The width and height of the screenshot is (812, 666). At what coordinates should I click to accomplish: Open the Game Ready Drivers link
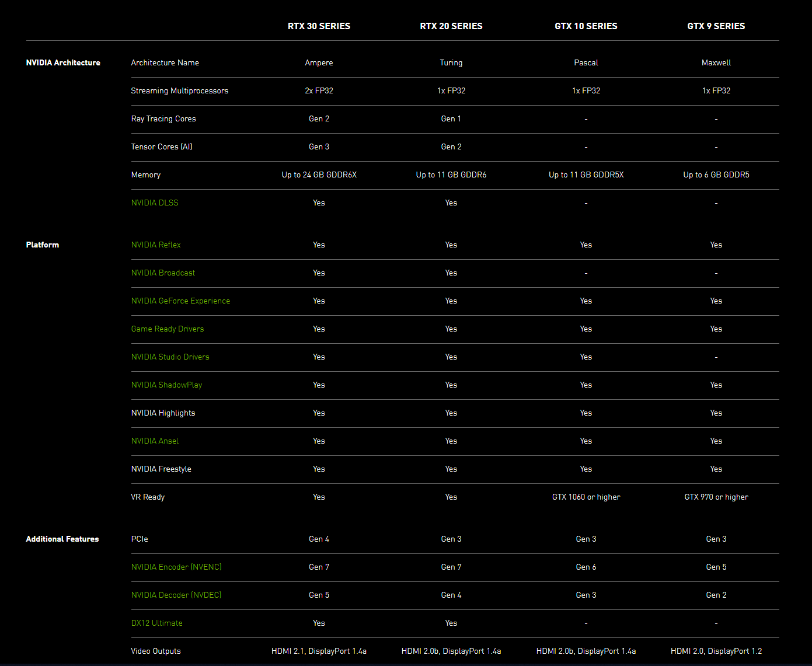point(168,329)
